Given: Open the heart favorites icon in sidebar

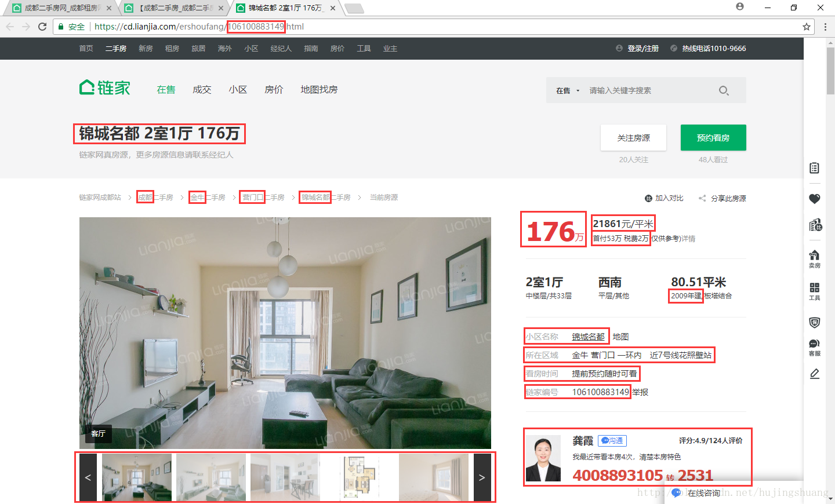Looking at the screenshot, I should coord(814,199).
